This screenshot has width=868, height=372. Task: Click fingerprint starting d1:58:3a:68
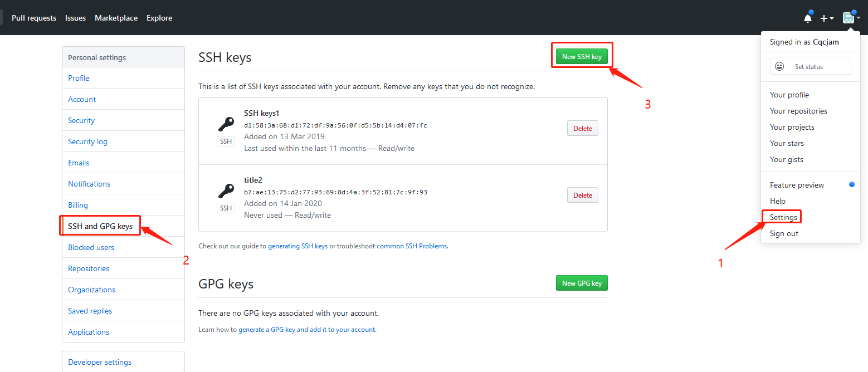(x=335, y=125)
